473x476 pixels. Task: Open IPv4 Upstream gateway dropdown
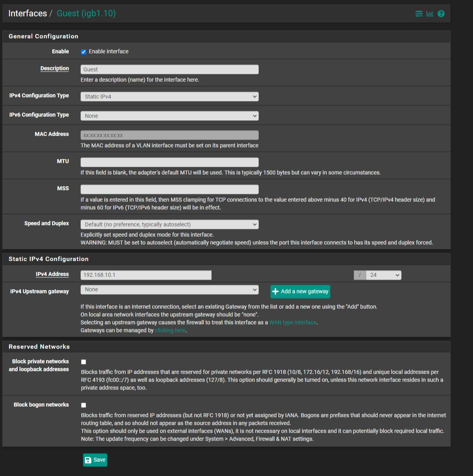tap(169, 290)
